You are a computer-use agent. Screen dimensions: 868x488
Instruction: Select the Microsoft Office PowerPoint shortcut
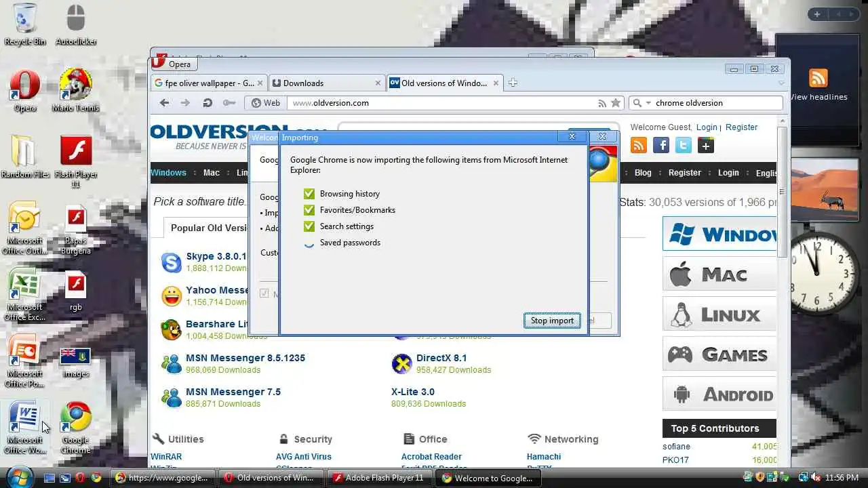[25, 361]
